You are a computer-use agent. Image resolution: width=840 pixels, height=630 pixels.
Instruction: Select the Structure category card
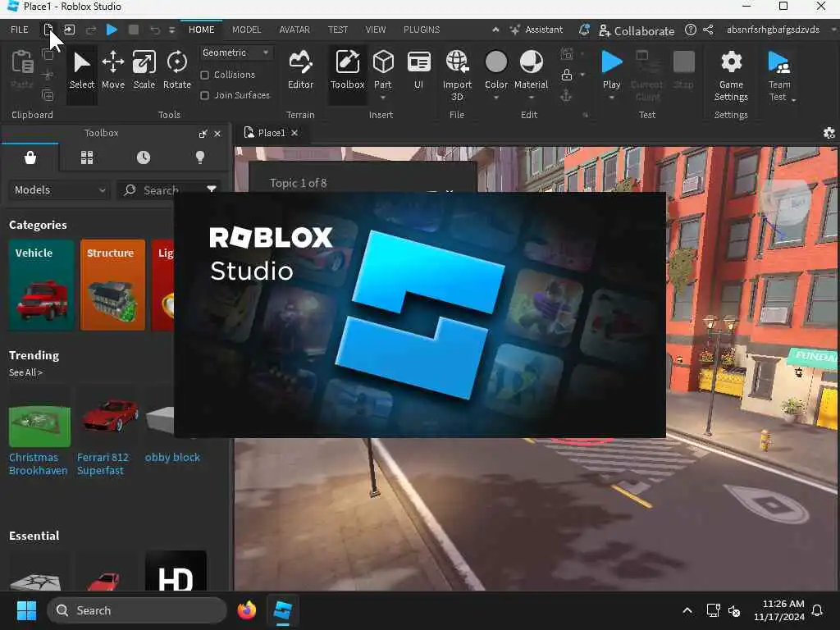(112, 285)
